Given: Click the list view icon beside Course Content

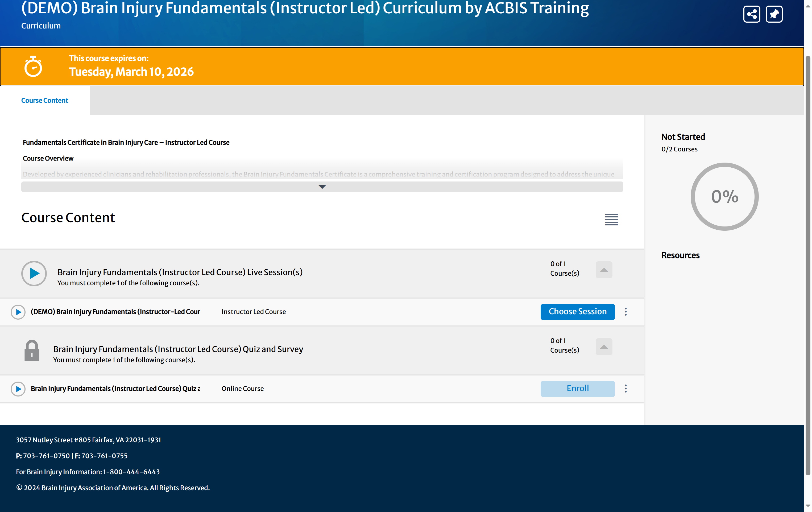Looking at the screenshot, I should pyautogui.click(x=611, y=219).
